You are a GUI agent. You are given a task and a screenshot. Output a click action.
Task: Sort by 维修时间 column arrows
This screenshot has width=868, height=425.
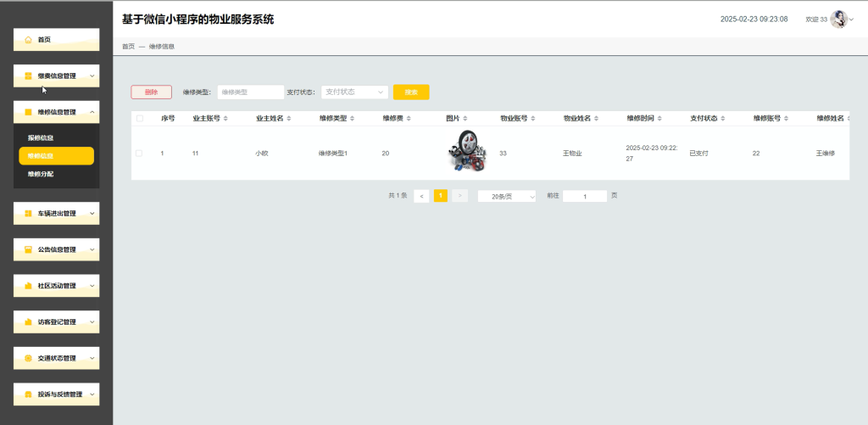coord(659,119)
